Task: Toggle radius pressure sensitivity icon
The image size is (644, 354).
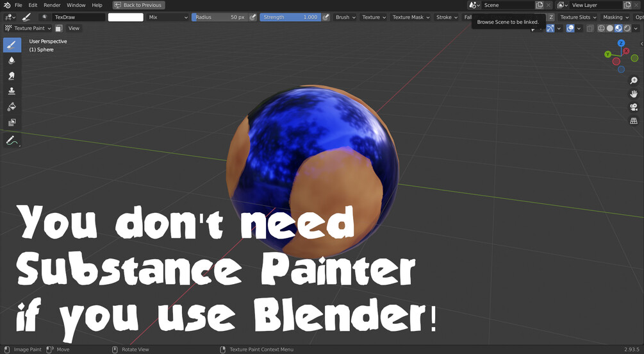Action: (x=253, y=17)
